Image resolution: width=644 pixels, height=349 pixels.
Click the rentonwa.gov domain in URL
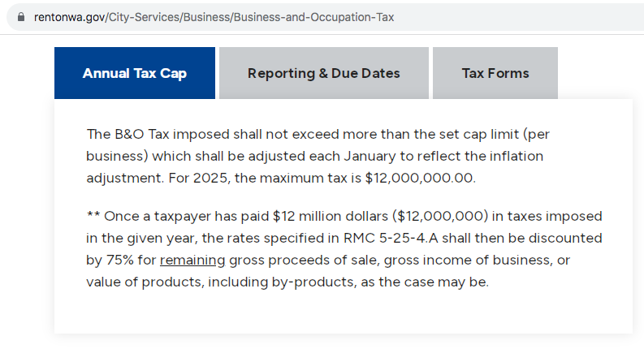(69, 17)
